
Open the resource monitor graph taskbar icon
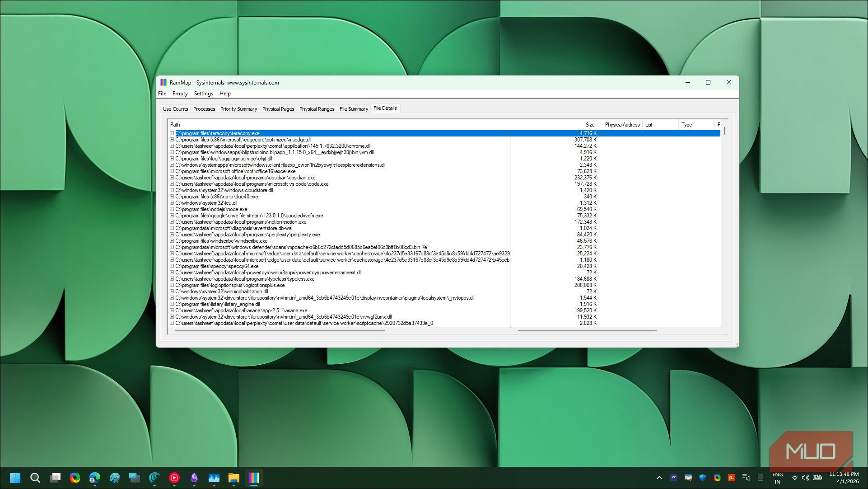[x=214, y=478]
